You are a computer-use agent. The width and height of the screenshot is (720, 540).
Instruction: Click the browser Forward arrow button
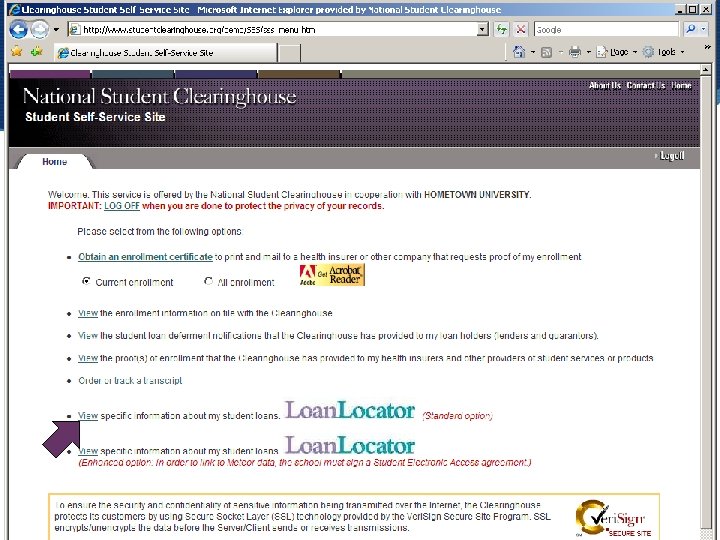tap(40, 30)
